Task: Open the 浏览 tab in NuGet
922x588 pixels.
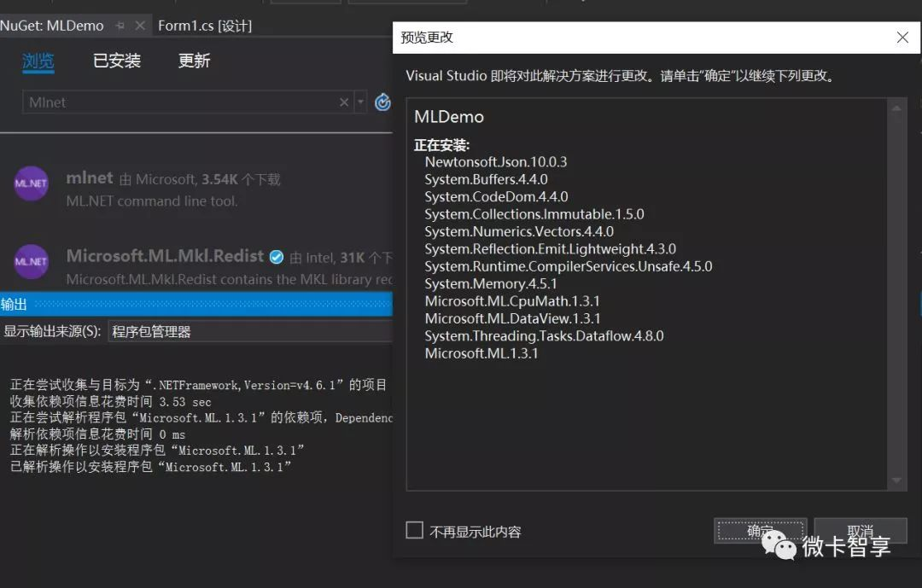Action: [x=38, y=61]
